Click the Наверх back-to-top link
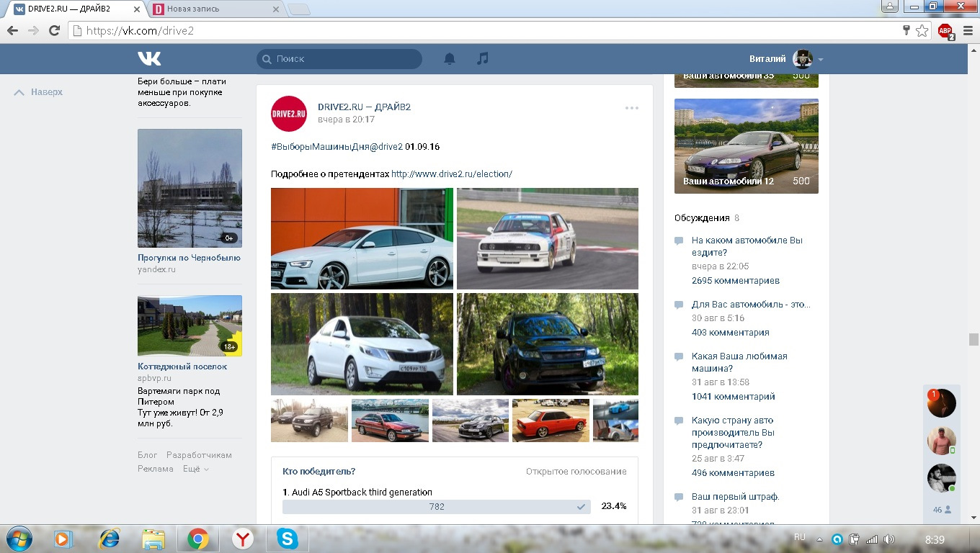980x553 pixels. point(39,92)
